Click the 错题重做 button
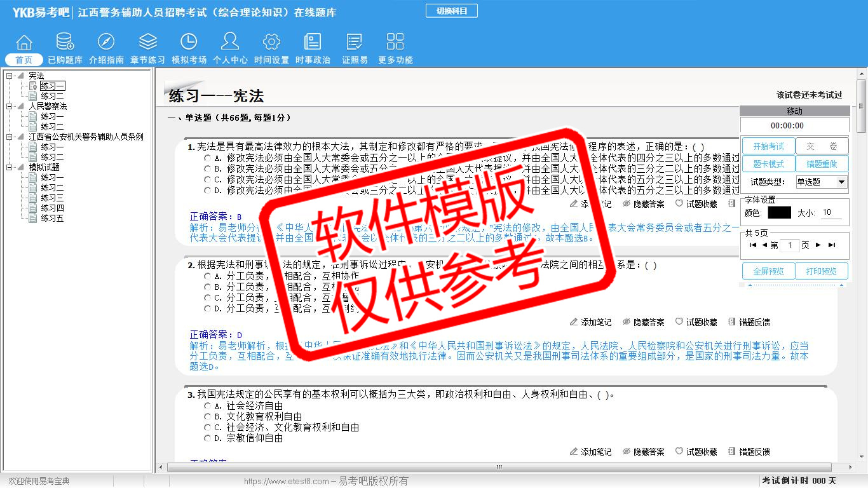Screen dimensions: 868x488 822,164
